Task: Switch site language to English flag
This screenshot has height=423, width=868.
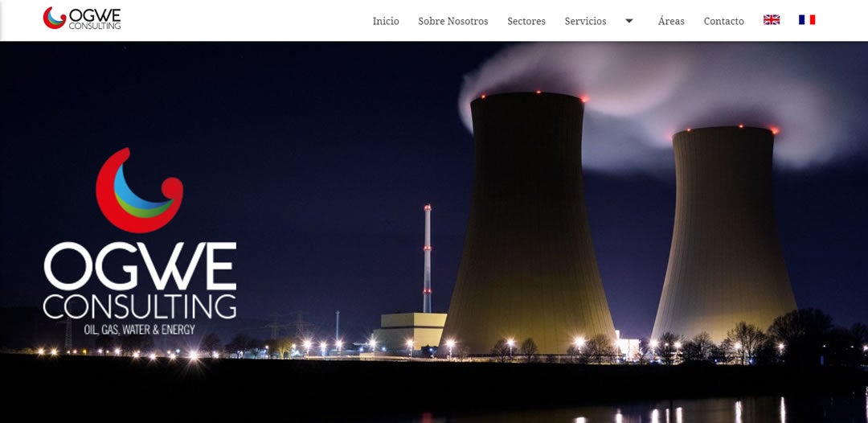Action: (x=771, y=20)
